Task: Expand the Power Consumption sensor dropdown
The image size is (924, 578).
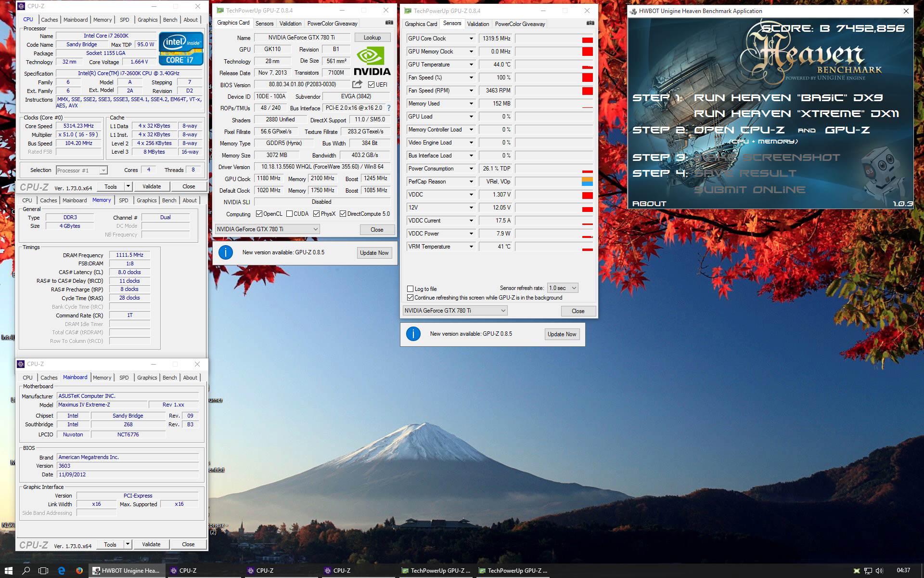Action: (471, 169)
